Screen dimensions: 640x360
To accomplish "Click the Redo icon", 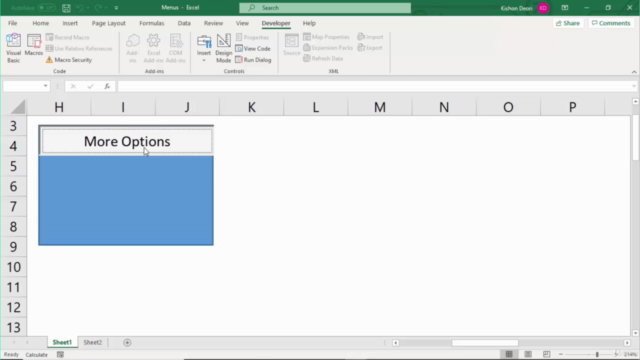I will pyautogui.click(x=98, y=8).
